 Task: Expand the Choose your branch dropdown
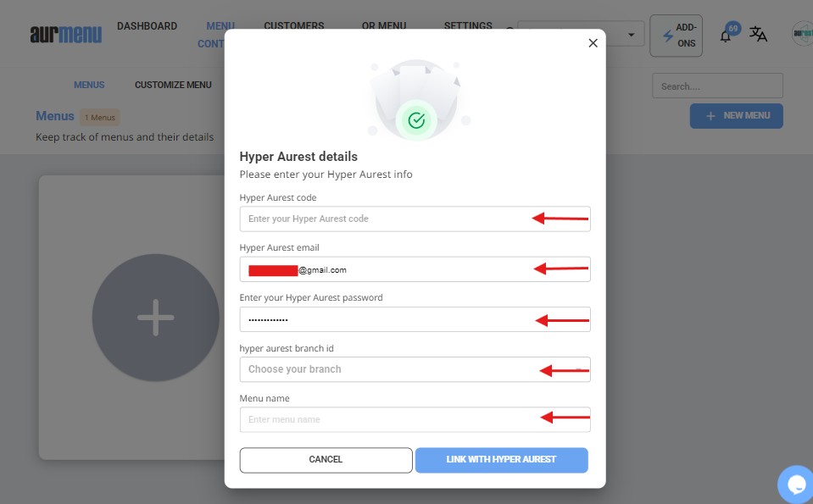pos(415,369)
